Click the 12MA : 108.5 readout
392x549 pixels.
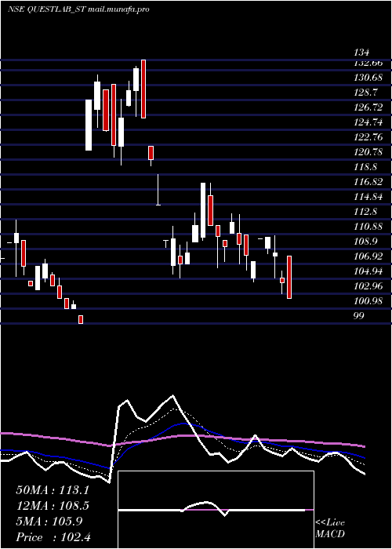click(53, 506)
